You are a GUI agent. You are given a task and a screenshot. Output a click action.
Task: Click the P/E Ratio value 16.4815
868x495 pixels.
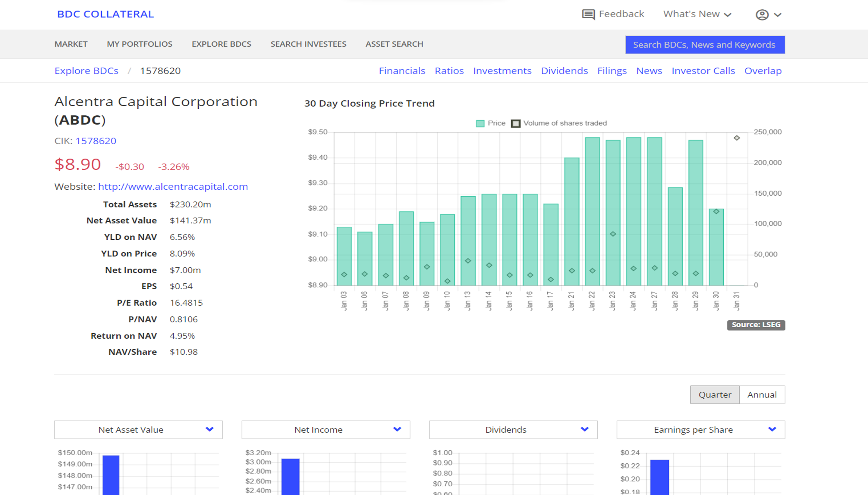click(x=186, y=303)
